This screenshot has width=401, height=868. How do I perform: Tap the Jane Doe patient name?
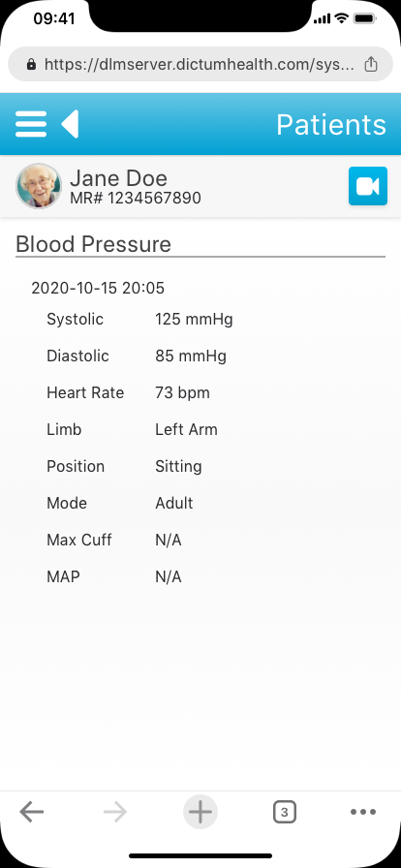[x=118, y=178]
